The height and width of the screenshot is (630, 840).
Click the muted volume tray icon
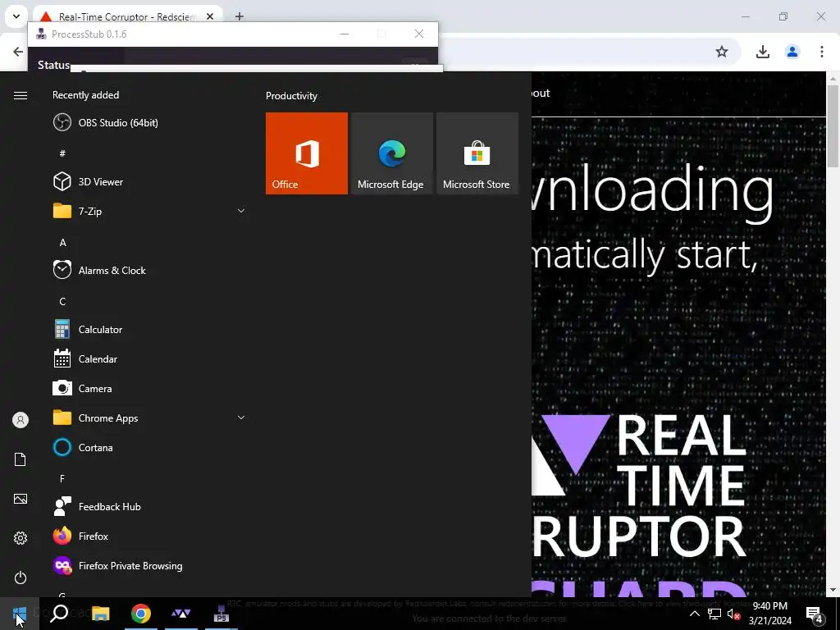(733, 614)
